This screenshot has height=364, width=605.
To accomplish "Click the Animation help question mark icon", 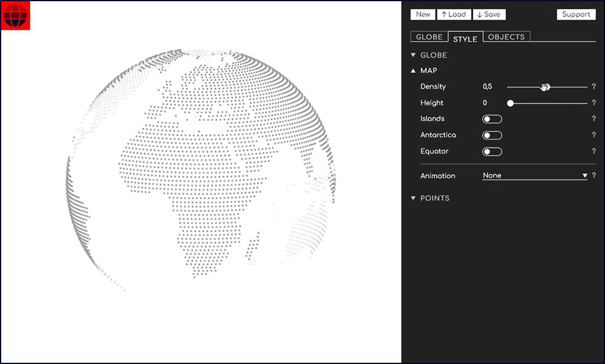I will tap(594, 175).
